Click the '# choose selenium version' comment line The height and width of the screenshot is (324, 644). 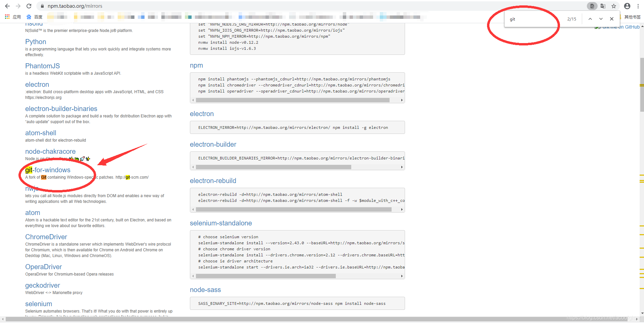pyautogui.click(x=228, y=237)
